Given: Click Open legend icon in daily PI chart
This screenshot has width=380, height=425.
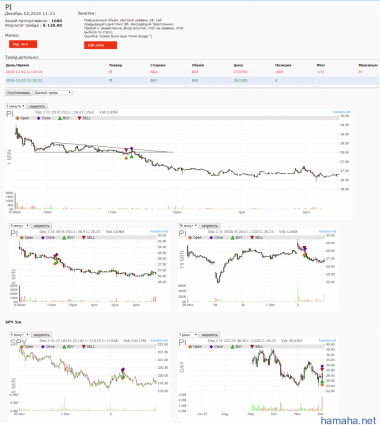Looking at the screenshot, I should click(190, 347).
